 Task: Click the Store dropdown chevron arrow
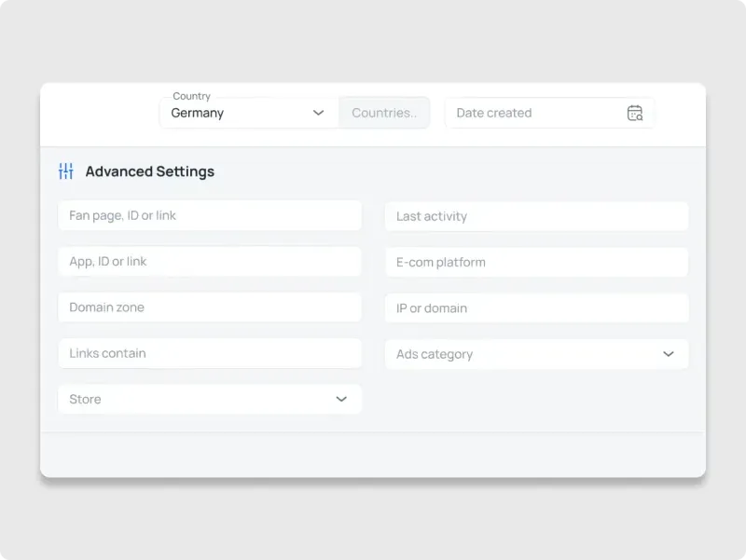pos(341,399)
